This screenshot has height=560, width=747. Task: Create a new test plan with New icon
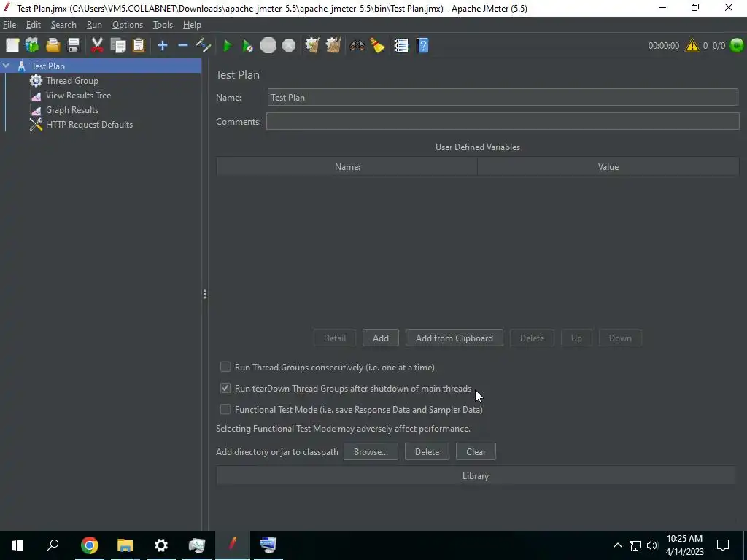click(12, 46)
